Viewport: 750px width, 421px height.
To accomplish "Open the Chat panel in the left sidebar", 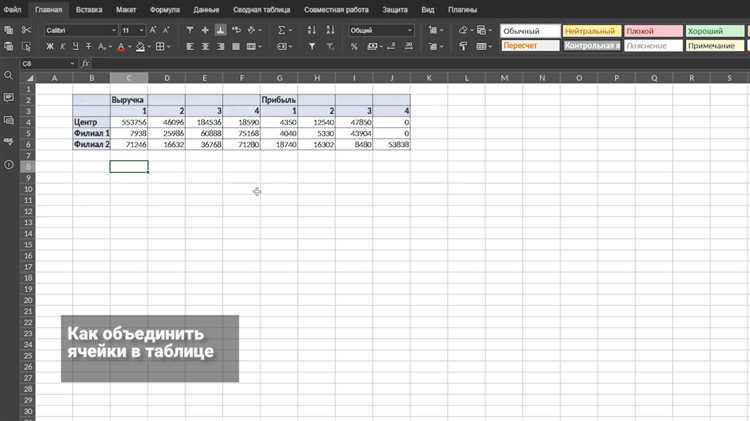I will click(9, 120).
